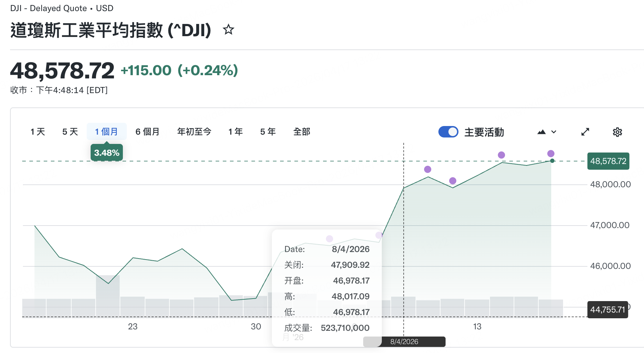Click the tallest volume bar
The image size is (644, 353).
pyautogui.click(x=108, y=296)
